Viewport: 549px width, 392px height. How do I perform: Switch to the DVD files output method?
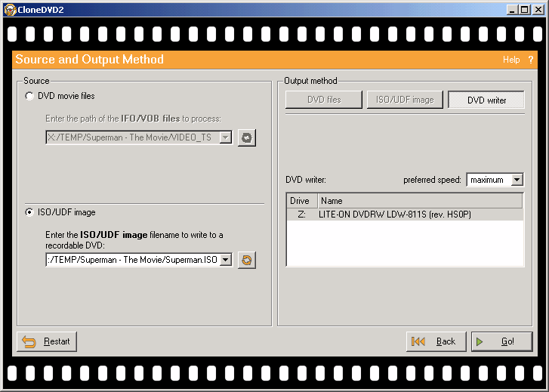(x=324, y=100)
